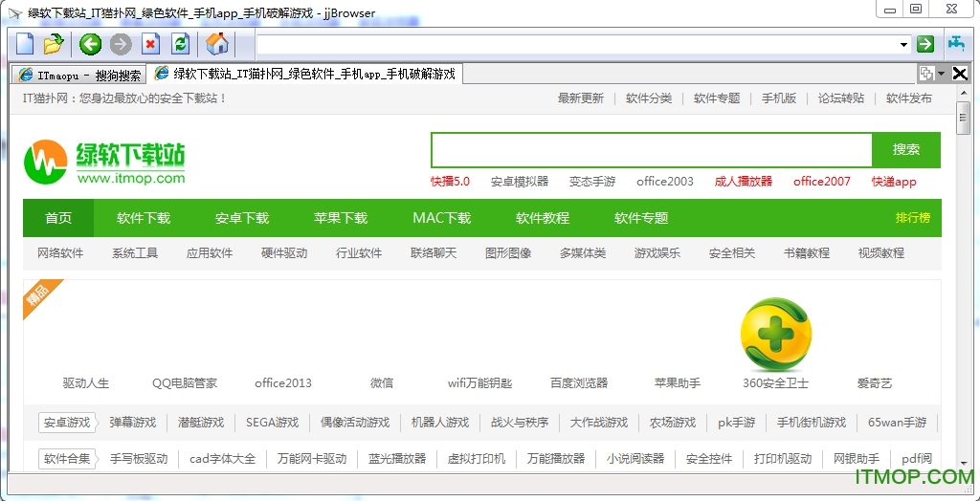Click in the address bar field
The height and width of the screenshot is (501, 980).
[577, 44]
